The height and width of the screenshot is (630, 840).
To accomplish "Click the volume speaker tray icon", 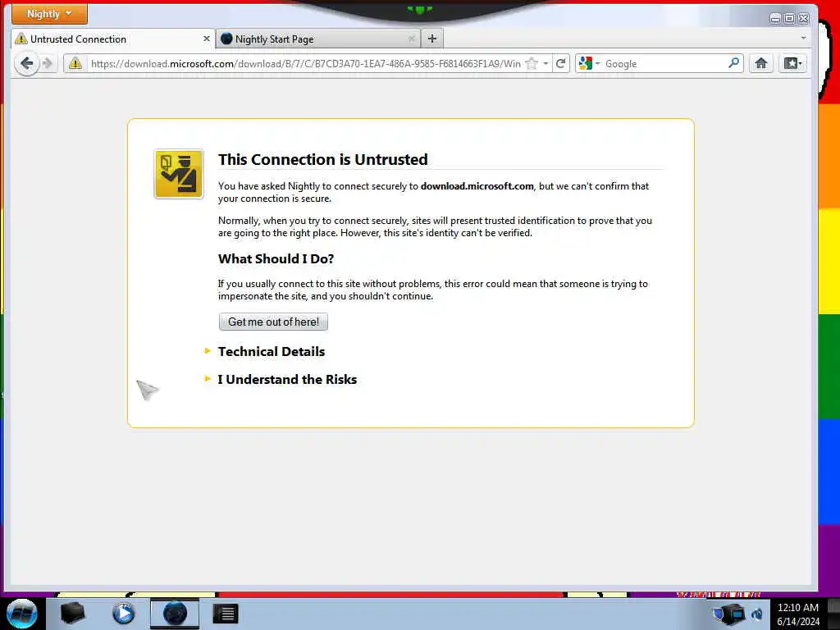I will tap(757, 614).
